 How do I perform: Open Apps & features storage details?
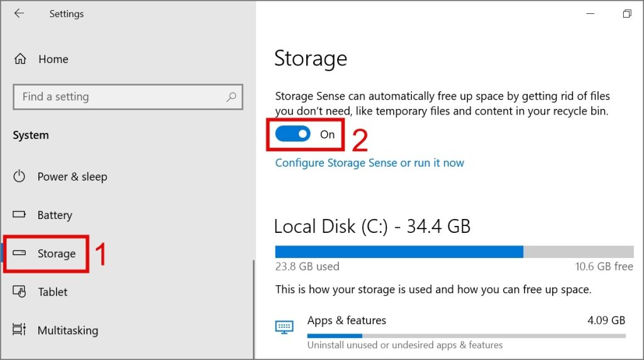point(347,321)
